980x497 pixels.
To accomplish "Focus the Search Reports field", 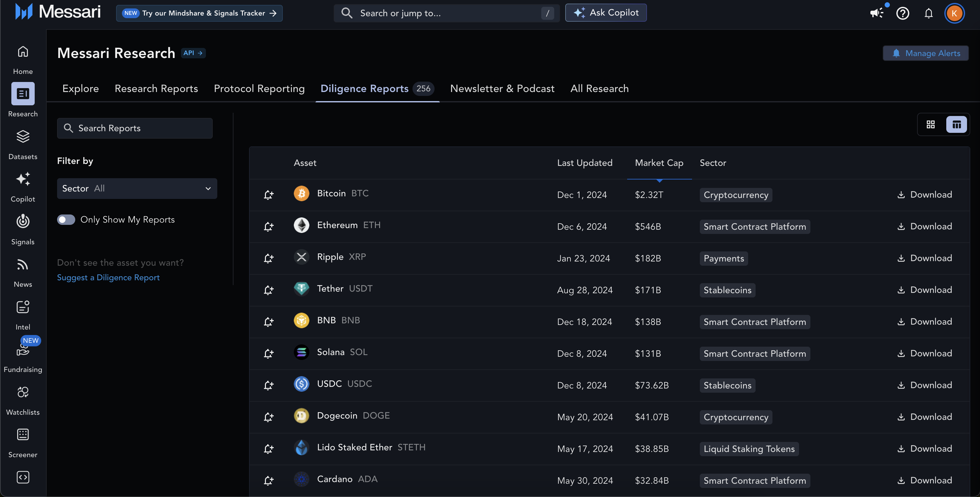I will (135, 128).
